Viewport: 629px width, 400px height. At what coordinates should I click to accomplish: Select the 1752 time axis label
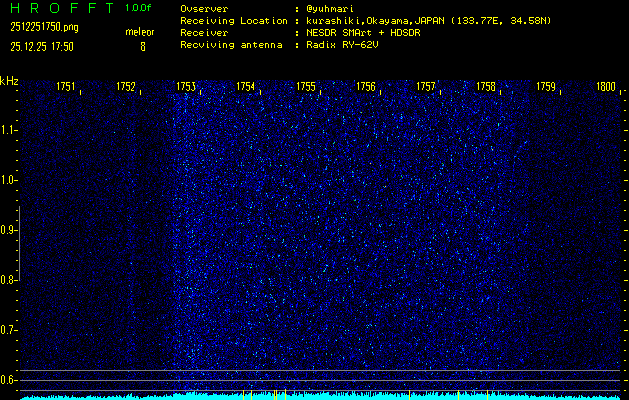[126, 86]
